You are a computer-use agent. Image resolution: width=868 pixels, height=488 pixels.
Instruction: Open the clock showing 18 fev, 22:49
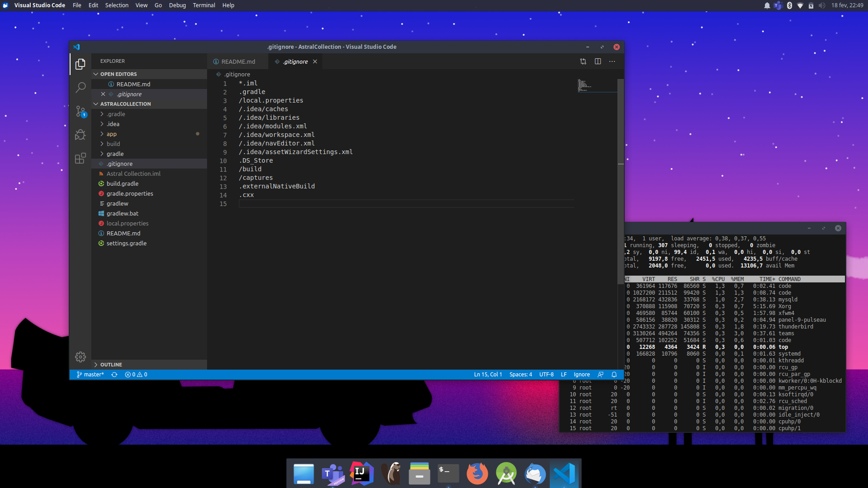tap(847, 5)
